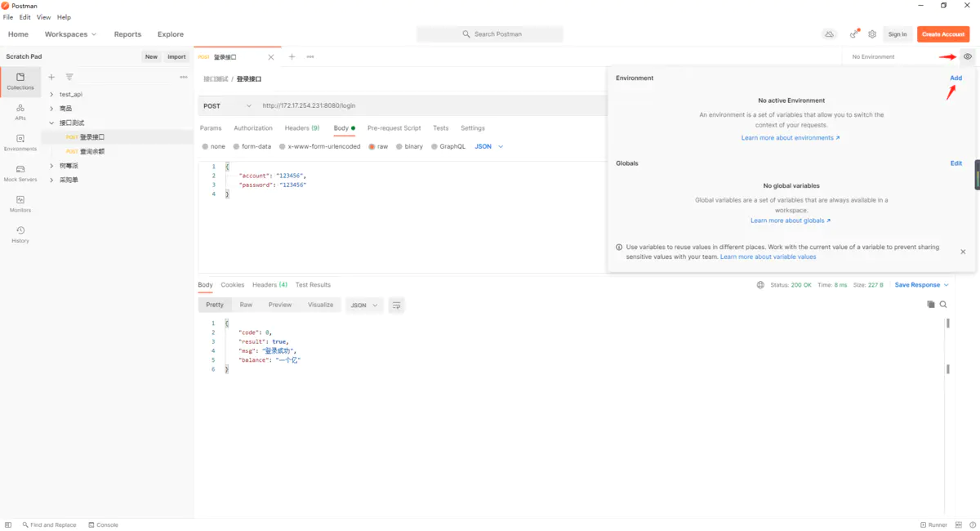Open the No Environment selector
This screenshot has width=980, height=531.
tap(898, 56)
